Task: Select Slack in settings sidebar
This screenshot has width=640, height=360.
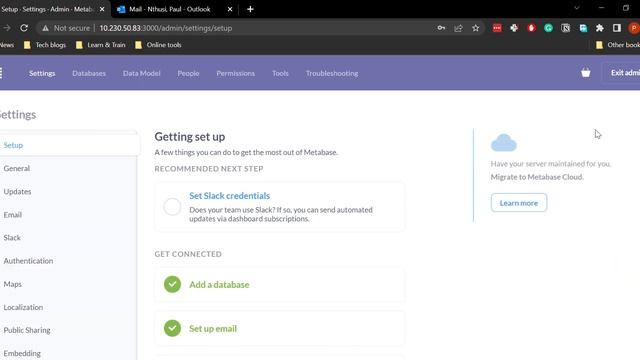Action: tap(68, 238)
